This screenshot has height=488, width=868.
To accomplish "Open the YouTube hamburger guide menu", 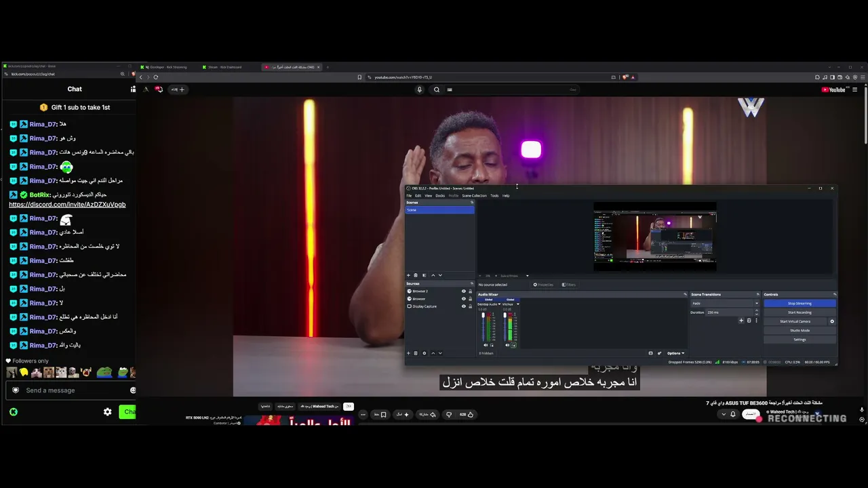I will (x=854, y=89).
